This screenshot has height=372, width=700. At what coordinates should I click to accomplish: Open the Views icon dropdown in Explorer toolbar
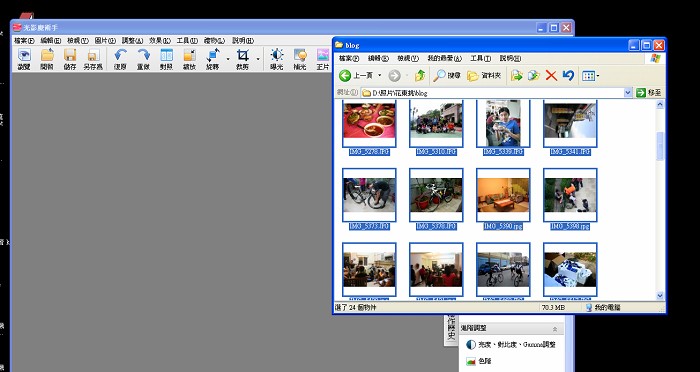pos(591,76)
